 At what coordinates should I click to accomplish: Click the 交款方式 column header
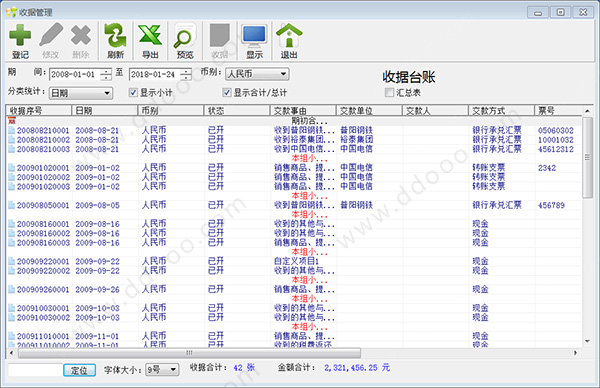501,111
